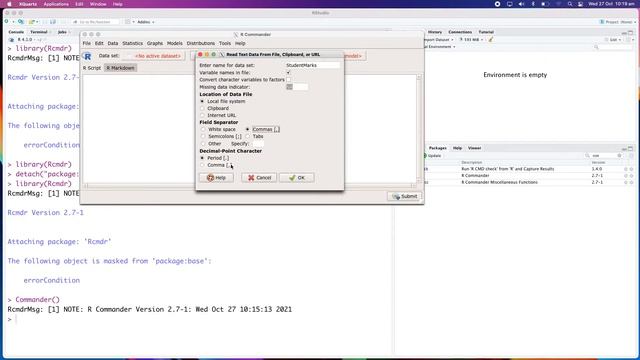
Task: Select 'Comma [,]' decimal-point character
Action: [x=202, y=165]
